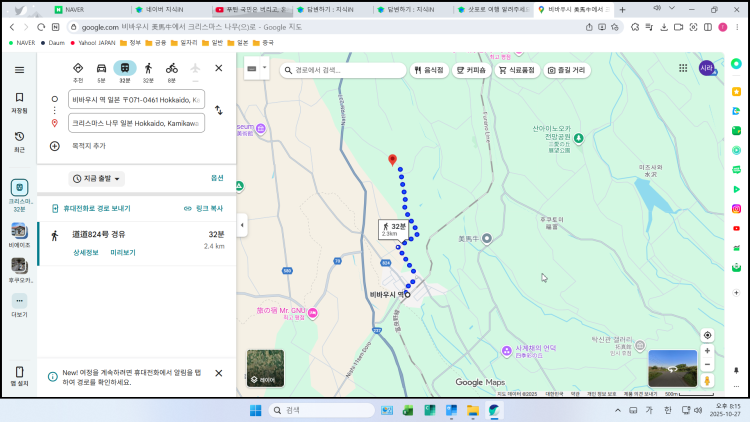The width and height of the screenshot is (750, 422).
Task: Select the transit travel mode
Action: click(x=125, y=68)
